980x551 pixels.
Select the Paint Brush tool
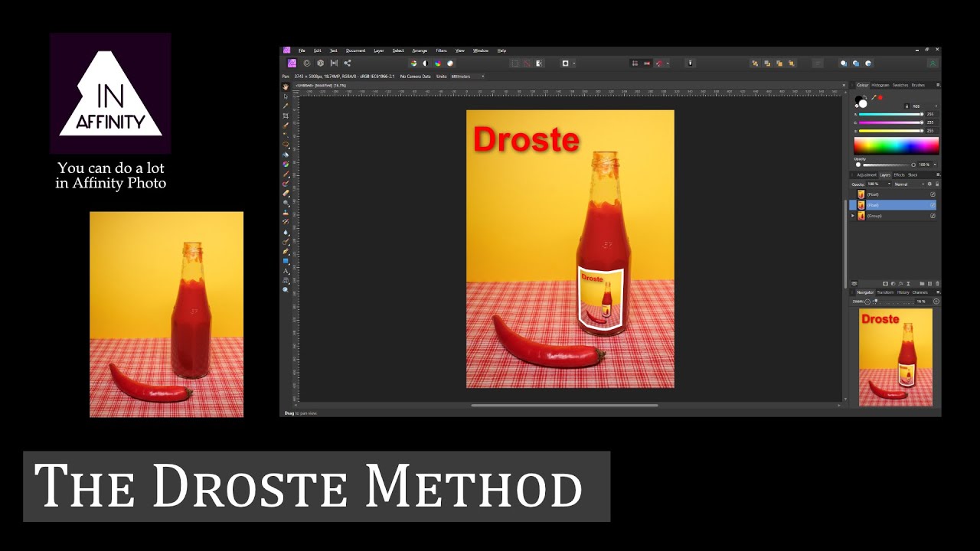(x=286, y=173)
